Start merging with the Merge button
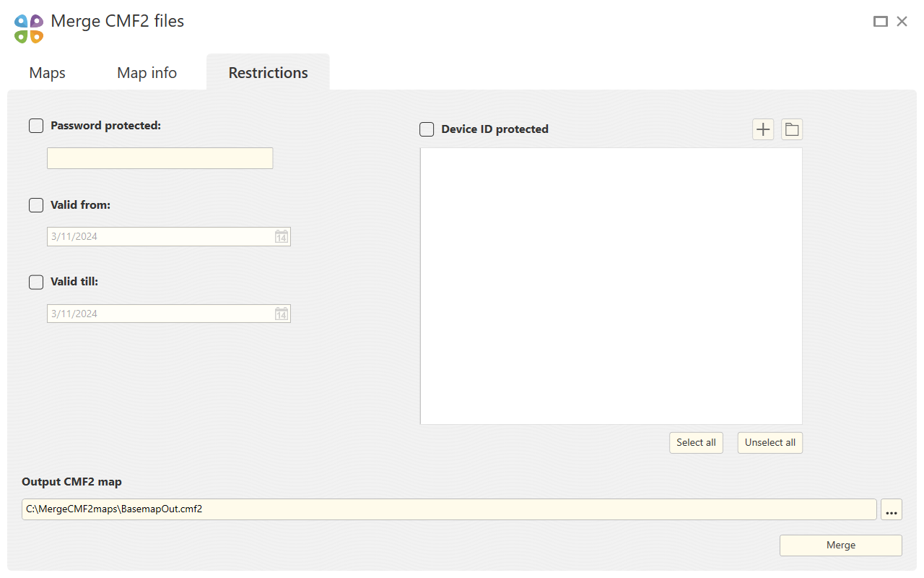The width and height of the screenshot is (924, 578). [x=841, y=545]
